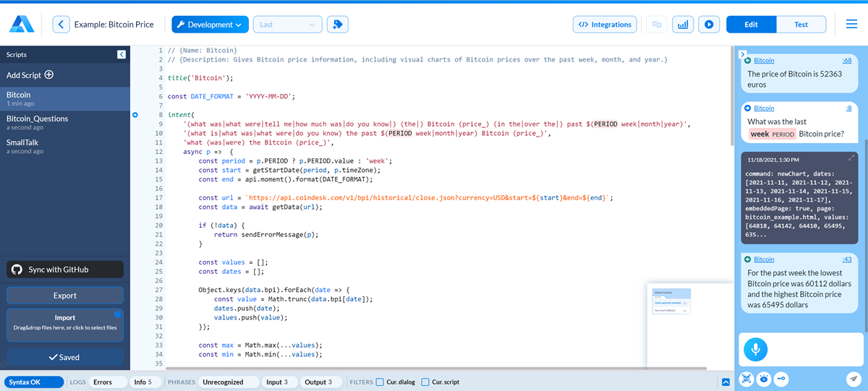The height and width of the screenshot is (391, 868).
Task: Open the analytics bar chart icon
Action: [683, 25]
